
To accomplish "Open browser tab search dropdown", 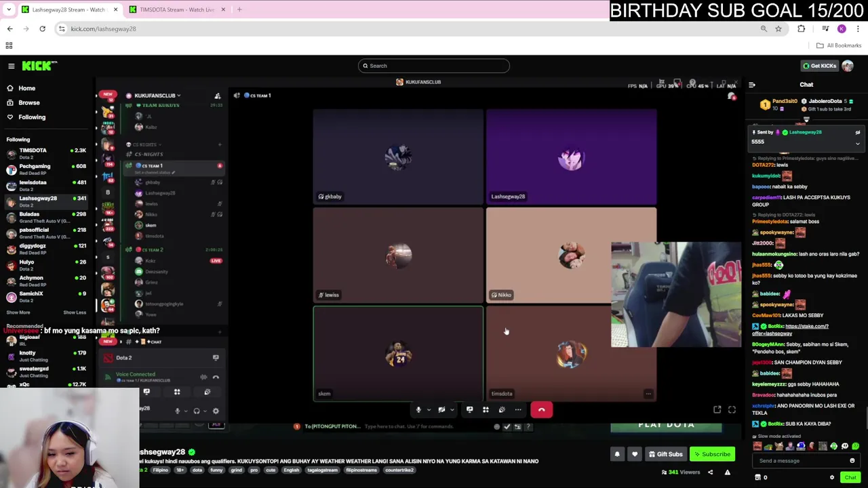I will tap(8, 9).
